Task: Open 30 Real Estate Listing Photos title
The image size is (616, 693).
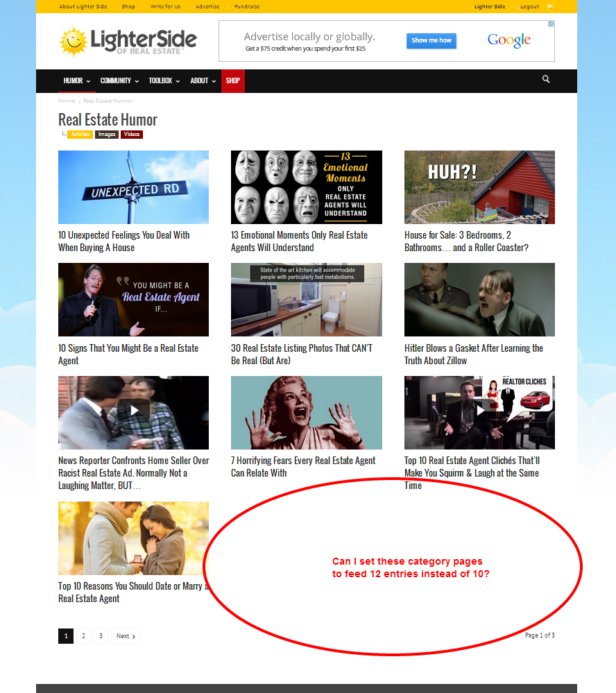Action: [x=301, y=354]
